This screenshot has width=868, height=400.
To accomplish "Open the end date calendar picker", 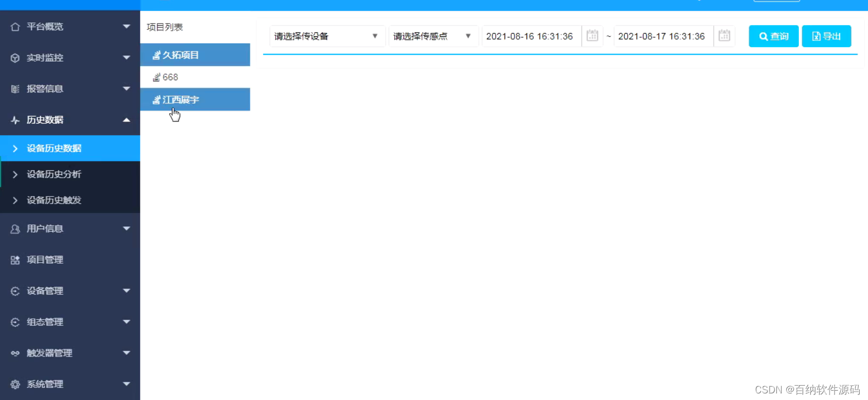I will 725,36.
